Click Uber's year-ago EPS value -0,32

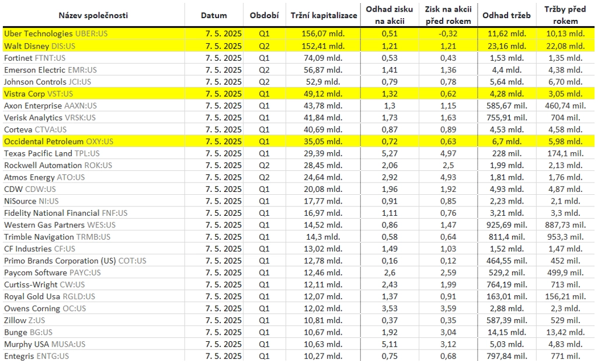pos(448,33)
